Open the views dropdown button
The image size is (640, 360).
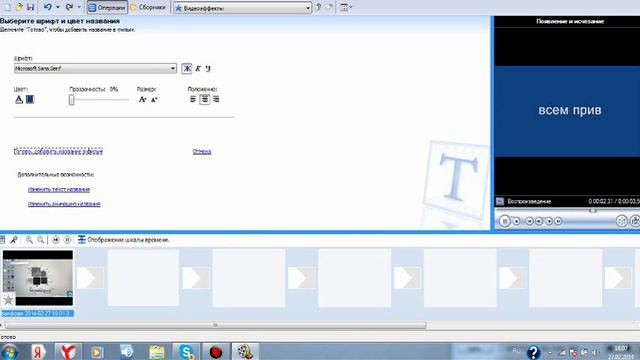(x=346, y=7)
